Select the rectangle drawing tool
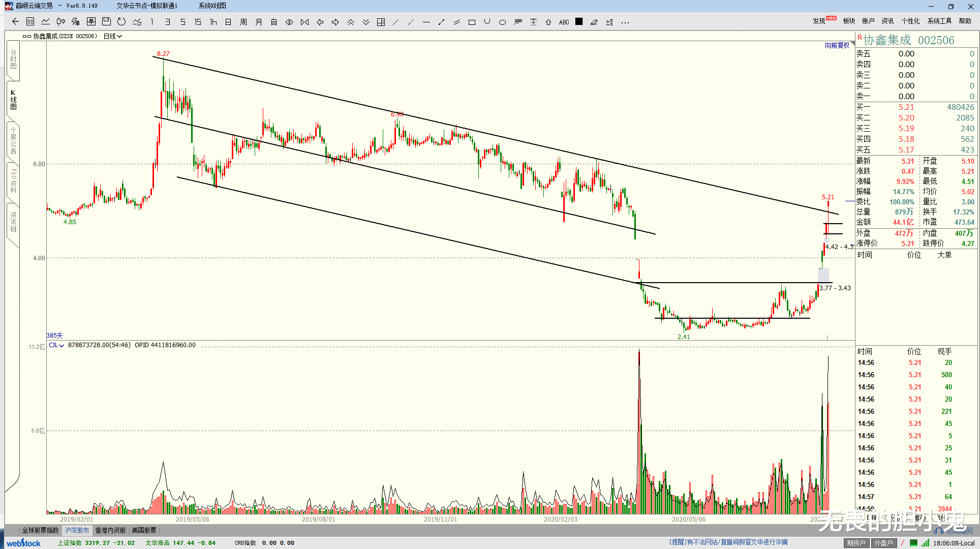Image resolution: width=980 pixels, height=549 pixels. tap(472, 22)
